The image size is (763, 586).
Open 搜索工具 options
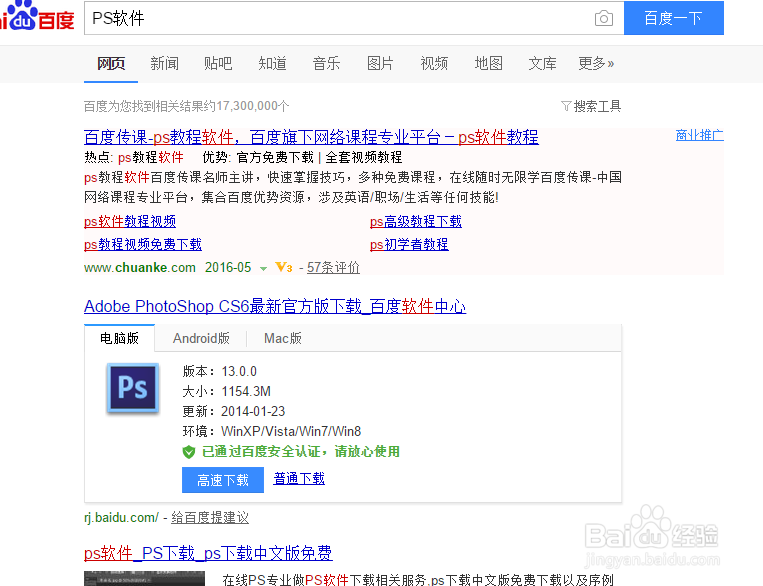[597, 106]
